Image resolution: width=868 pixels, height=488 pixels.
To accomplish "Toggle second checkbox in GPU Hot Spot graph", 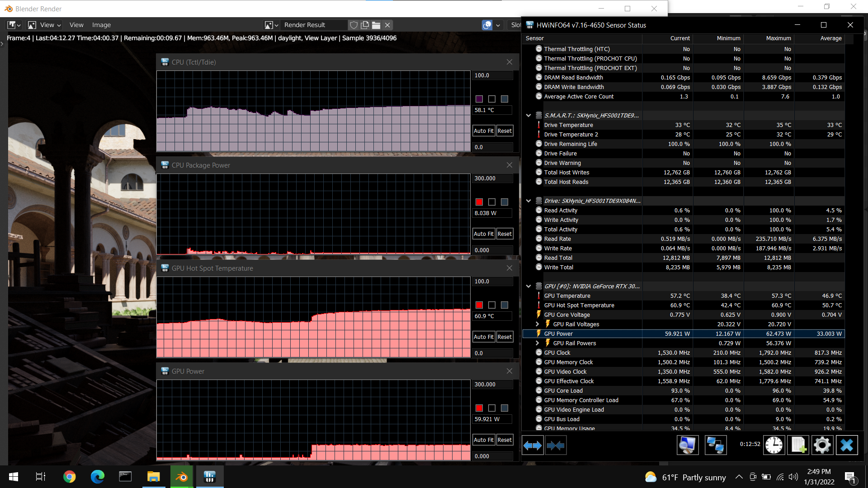I will pos(505,305).
